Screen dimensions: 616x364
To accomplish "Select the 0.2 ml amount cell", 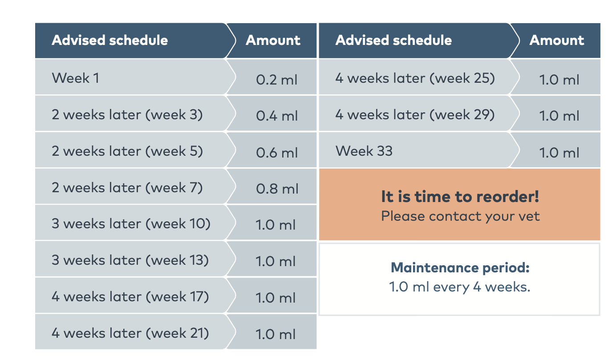I will 276,80.
